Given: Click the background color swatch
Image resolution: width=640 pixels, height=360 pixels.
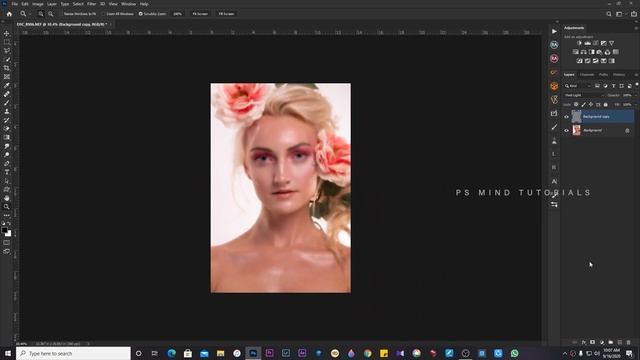Looking at the screenshot, I should pos(9,234).
